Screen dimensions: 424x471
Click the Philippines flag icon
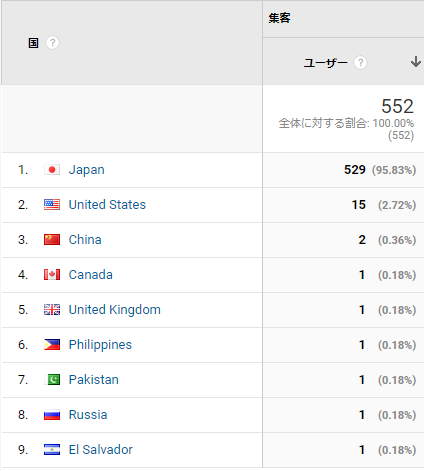click(x=52, y=345)
